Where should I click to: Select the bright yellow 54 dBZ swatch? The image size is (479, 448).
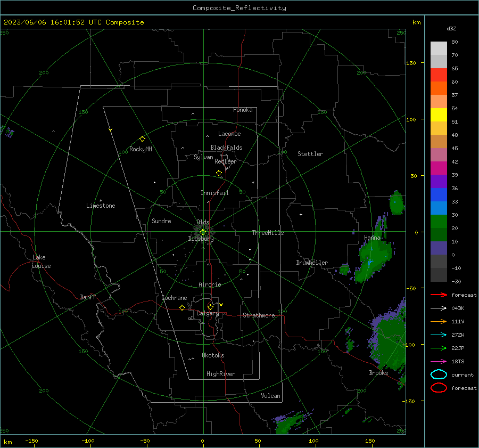[439, 115]
